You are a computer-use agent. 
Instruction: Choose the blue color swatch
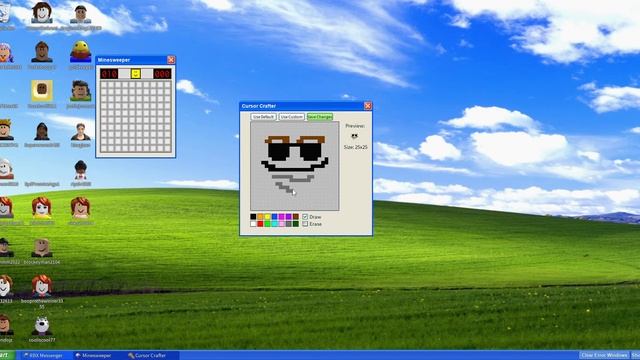(274, 217)
